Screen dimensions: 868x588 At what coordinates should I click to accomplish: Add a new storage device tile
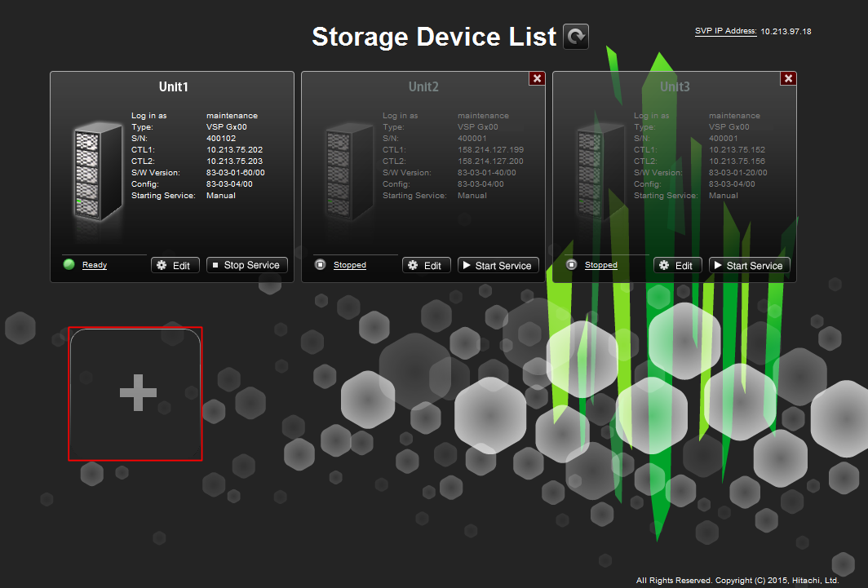point(135,393)
